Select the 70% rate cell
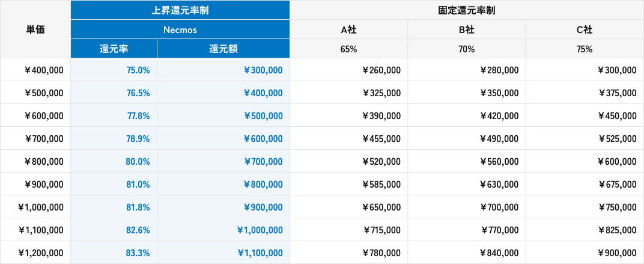The height and width of the screenshot is (264, 644). click(467, 49)
